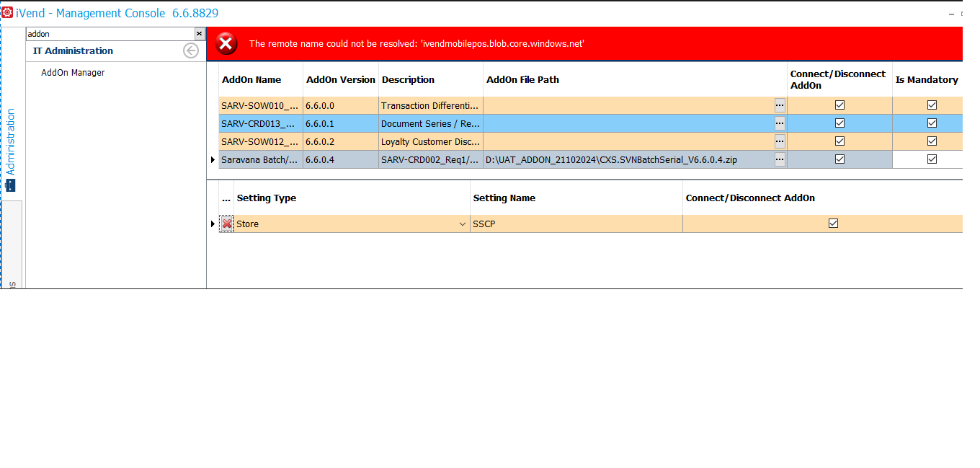The image size is (980, 468).
Task: Click row selector arrow for Store setting
Action: coord(213,224)
